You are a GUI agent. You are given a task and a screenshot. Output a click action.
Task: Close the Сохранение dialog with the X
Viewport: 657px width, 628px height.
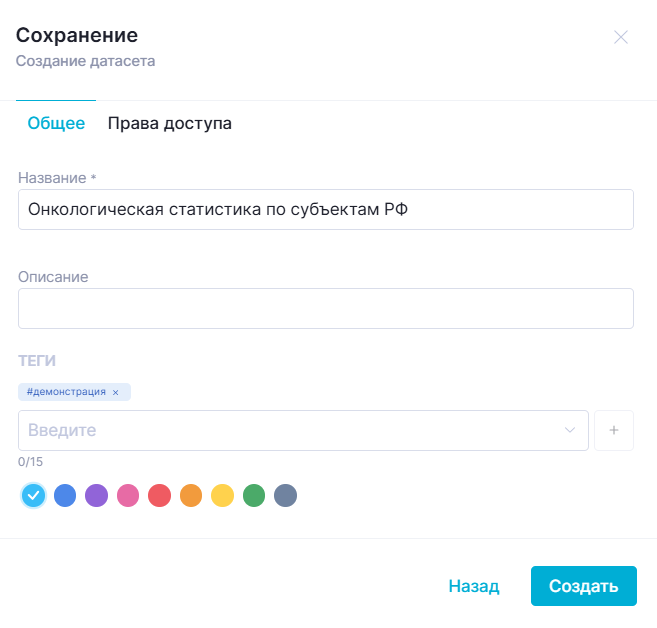point(620,38)
